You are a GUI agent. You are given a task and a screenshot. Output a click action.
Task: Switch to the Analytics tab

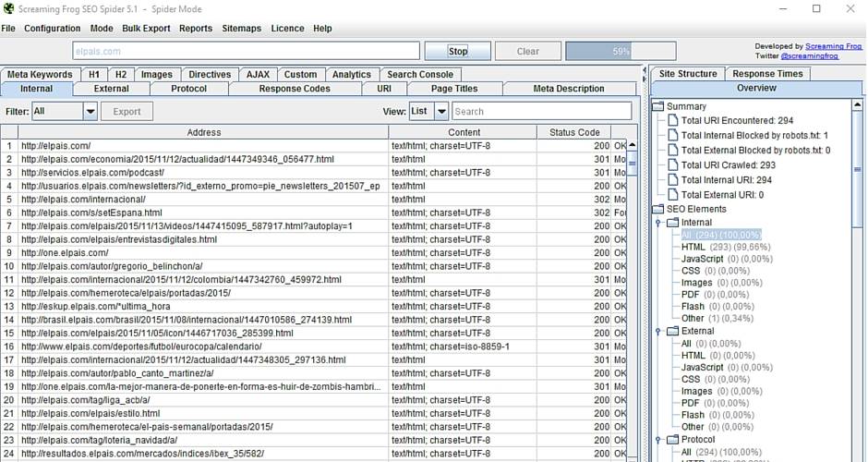(352, 74)
